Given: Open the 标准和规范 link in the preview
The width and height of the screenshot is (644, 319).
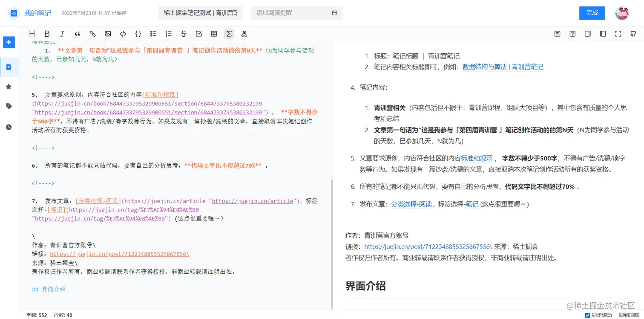Looking at the screenshot, I should click(477, 158).
